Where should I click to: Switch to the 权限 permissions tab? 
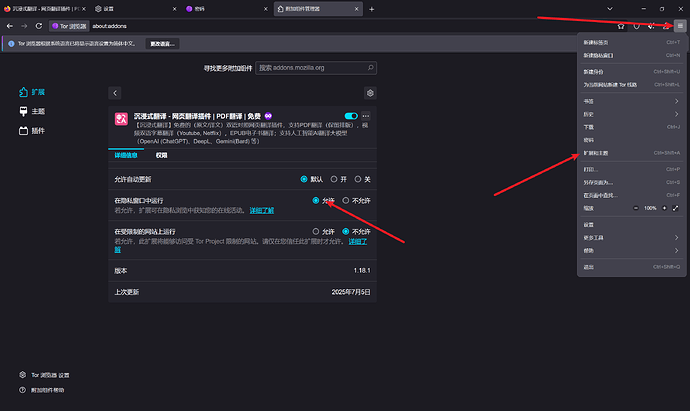point(161,155)
